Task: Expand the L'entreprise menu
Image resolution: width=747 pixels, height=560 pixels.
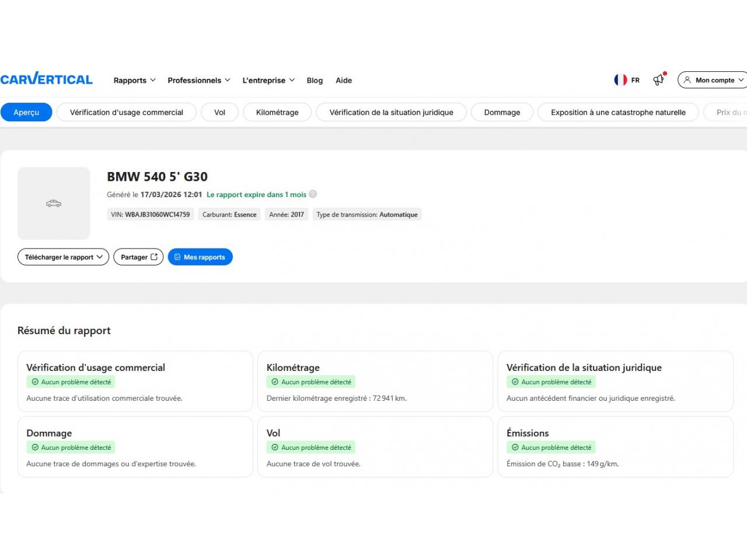Action: (x=268, y=80)
